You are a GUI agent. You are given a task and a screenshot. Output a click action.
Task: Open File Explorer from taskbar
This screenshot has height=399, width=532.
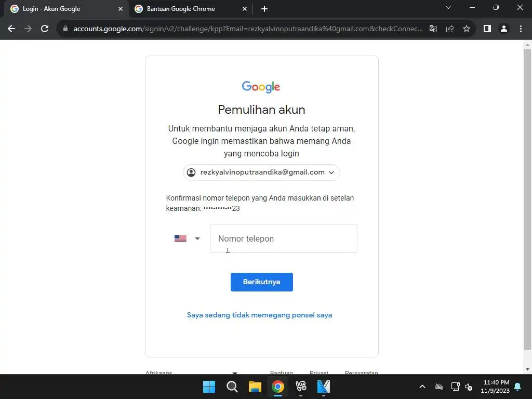pos(255,387)
